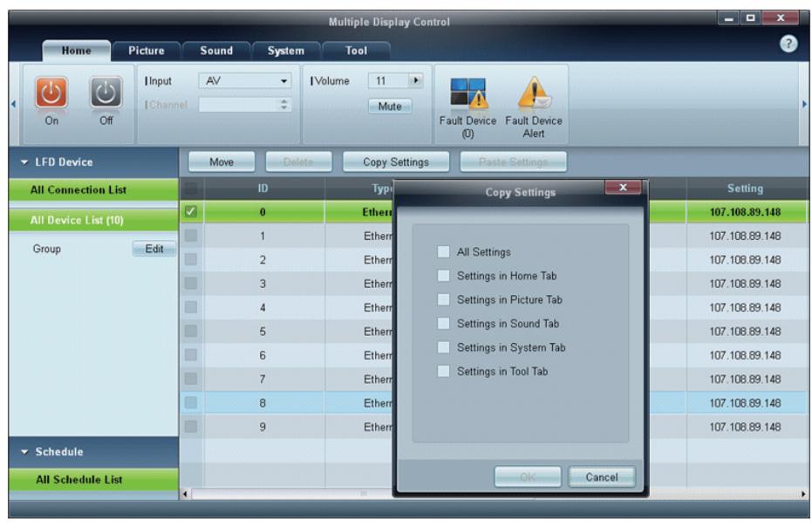Uncheck the device with ID 0
Image resolution: width=812 pixels, height=522 pixels.
(x=191, y=211)
